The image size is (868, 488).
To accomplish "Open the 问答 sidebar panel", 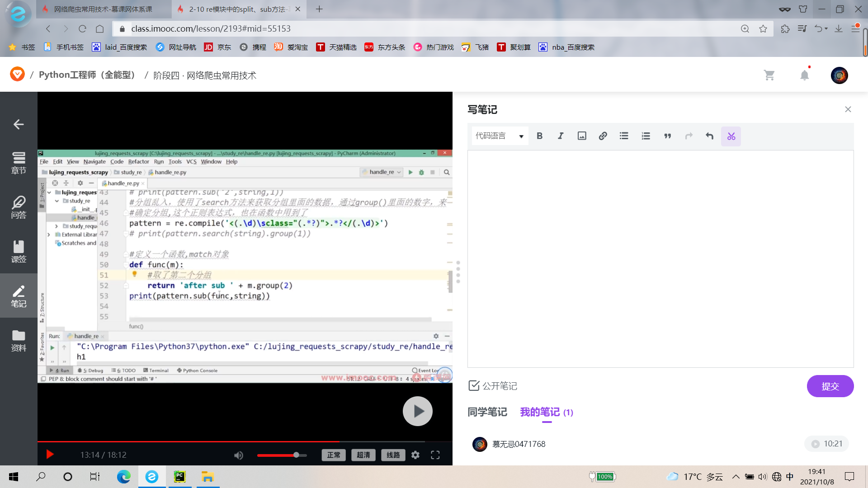I will click(19, 207).
